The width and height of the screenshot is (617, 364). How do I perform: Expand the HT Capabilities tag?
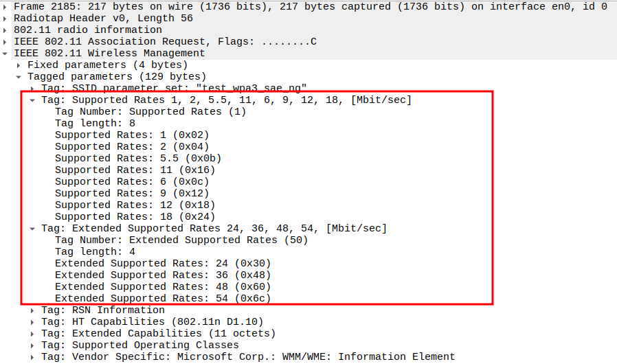click(33, 322)
